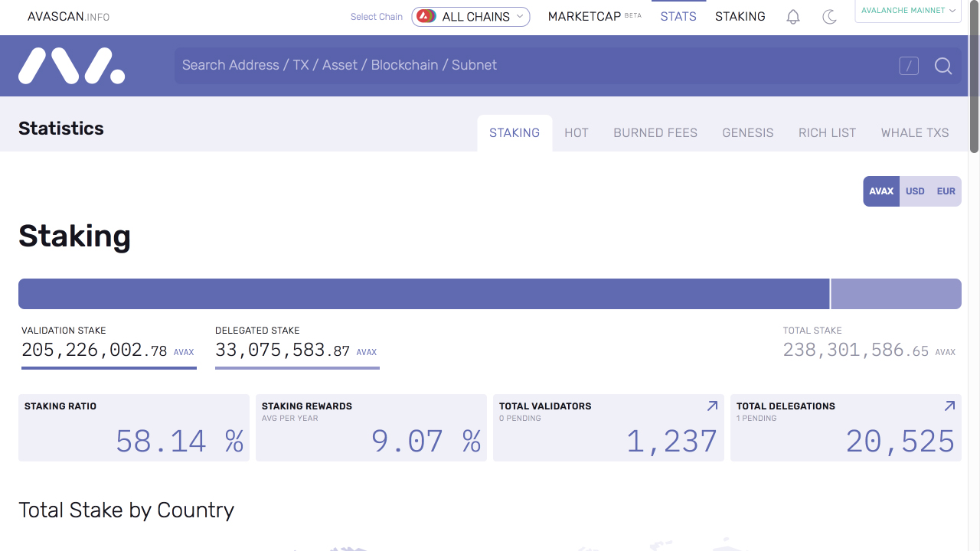The image size is (980, 551).
Task: Open the notifications bell icon
Action: click(793, 16)
